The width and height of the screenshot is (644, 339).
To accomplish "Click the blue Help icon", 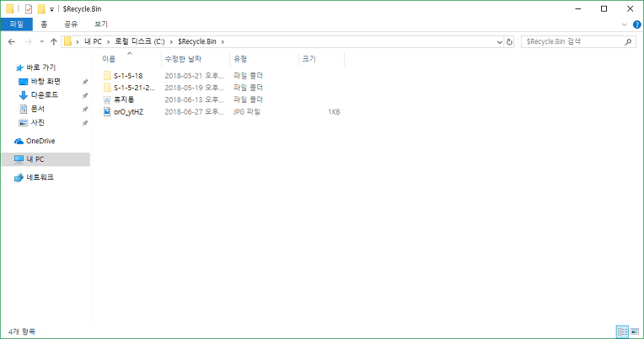I will pos(636,24).
